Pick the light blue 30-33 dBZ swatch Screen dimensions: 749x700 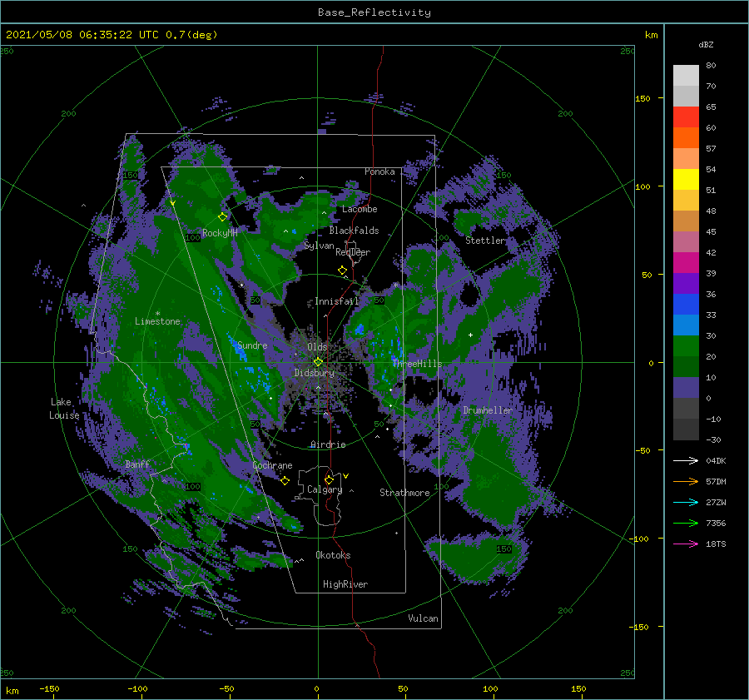pos(686,325)
